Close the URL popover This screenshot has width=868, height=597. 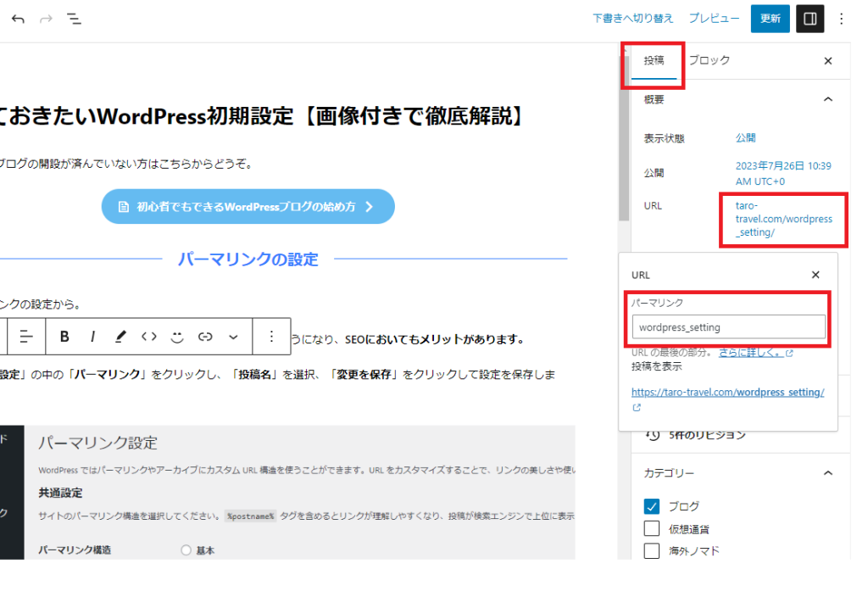[x=815, y=275]
